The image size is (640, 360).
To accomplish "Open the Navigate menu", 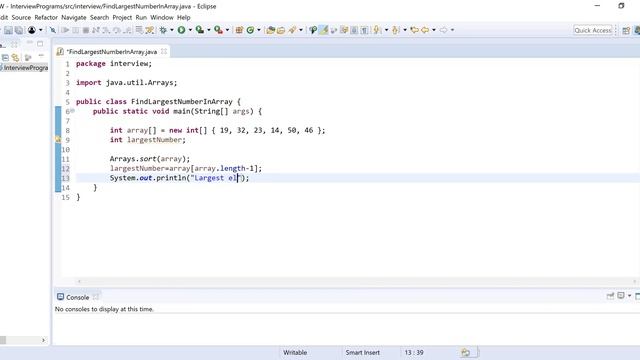I will (x=74, y=18).
